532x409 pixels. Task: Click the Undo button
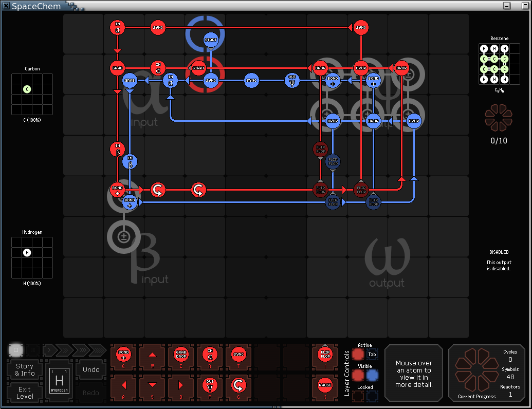(91, 369)
